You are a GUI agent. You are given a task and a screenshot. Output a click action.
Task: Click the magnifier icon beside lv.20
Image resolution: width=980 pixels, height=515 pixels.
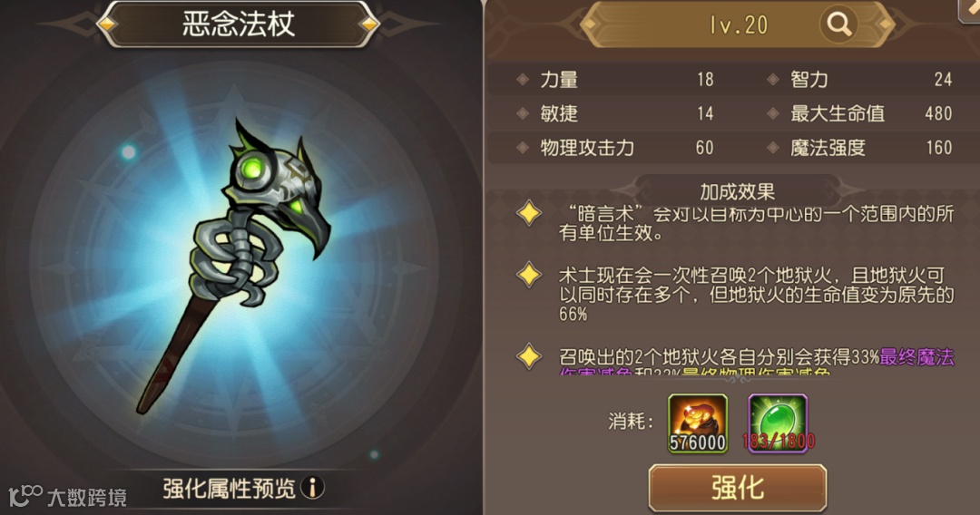tap(838, 25)
